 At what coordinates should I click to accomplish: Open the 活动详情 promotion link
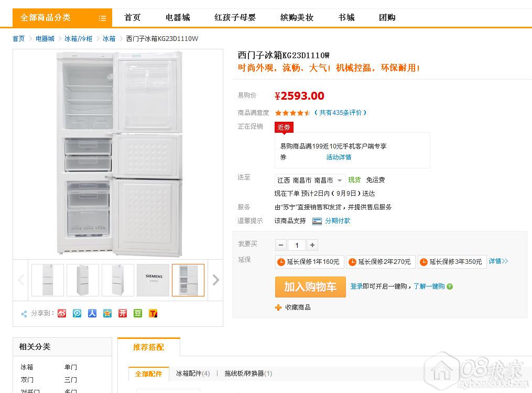tap(339, 157)
